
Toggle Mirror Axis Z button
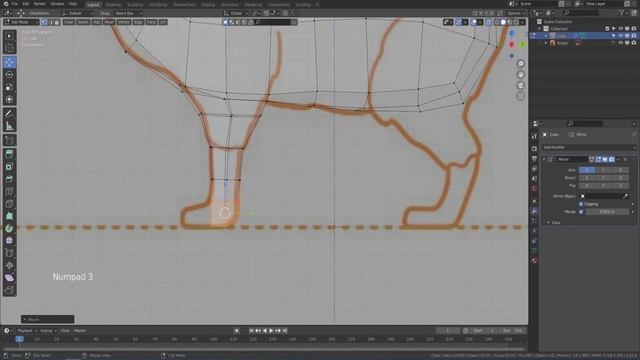(620, 170)
